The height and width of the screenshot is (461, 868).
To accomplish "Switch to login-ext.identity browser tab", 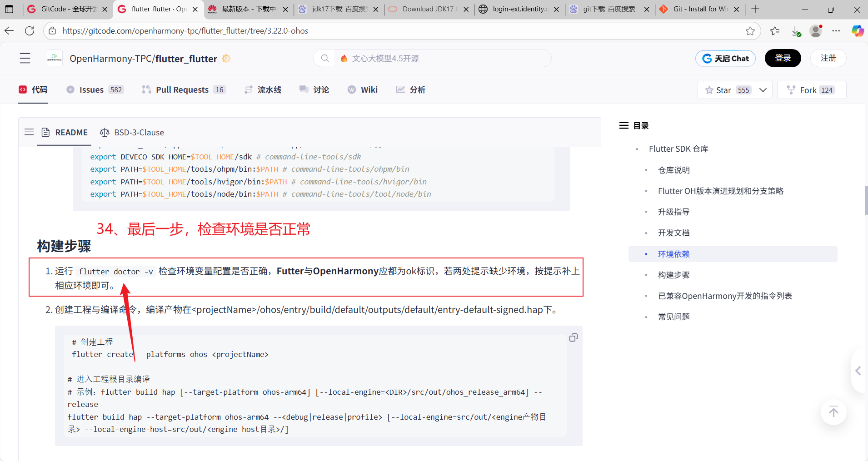I will 519,9.
